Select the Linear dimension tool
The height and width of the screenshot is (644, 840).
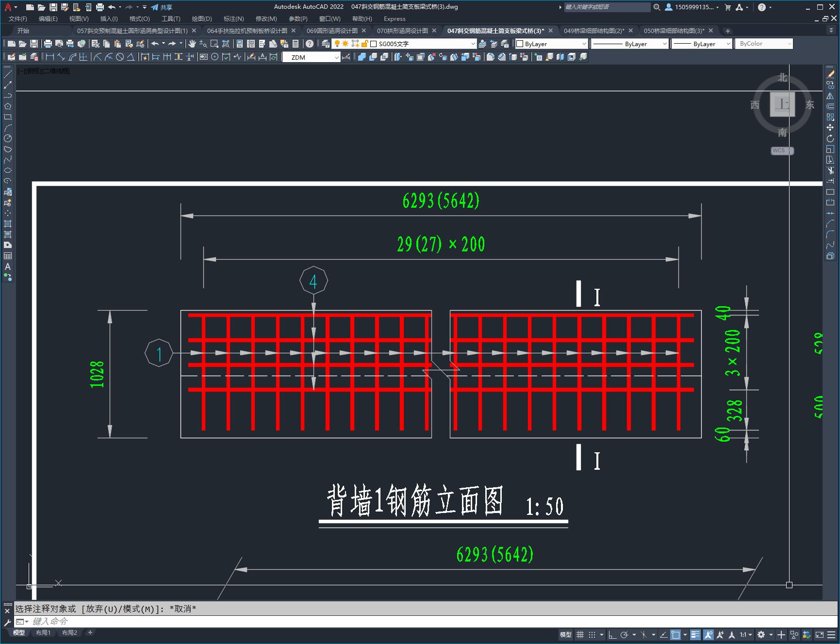50,57
